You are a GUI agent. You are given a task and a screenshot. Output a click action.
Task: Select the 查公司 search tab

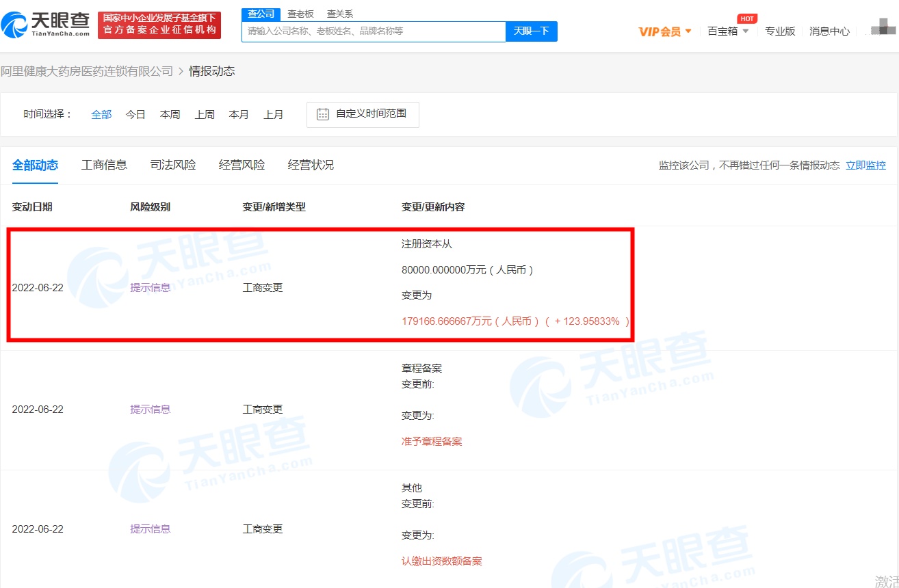(x=261, y=14)
